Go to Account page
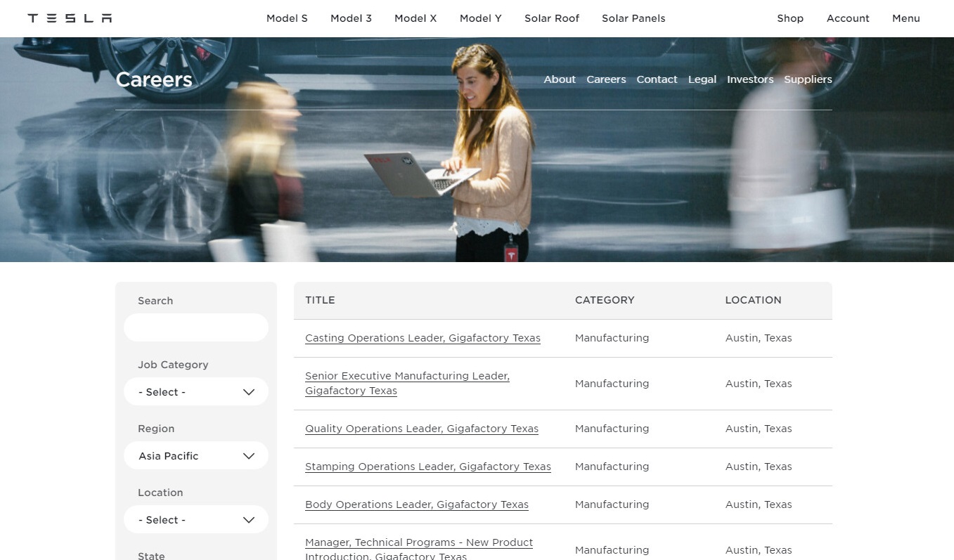Screen dimensions: 954x560 click(848, 18)
